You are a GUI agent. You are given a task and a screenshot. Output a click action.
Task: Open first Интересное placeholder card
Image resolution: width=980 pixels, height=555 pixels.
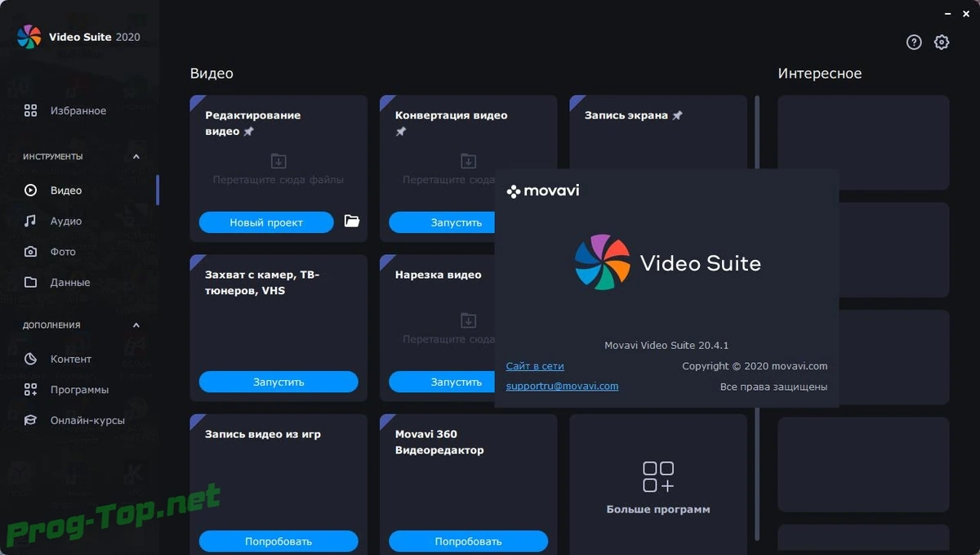(x=863, y=142)
